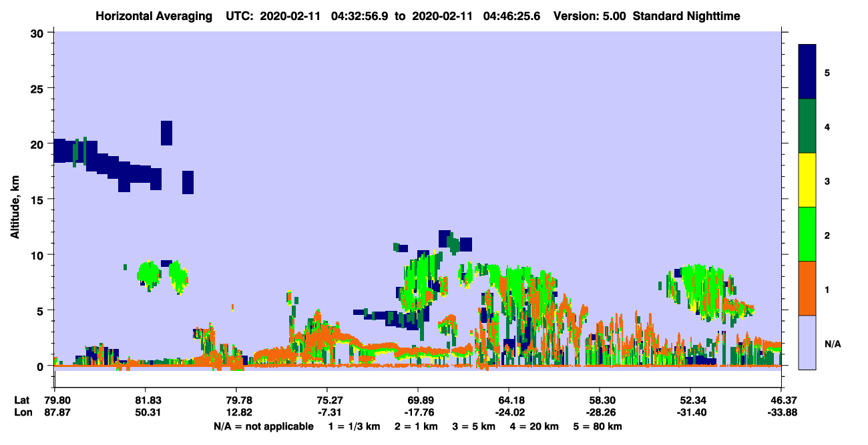Screen dimensions: 868x445
Task: Click the bright green colorbar segment labeled 2
Action: 807,234
